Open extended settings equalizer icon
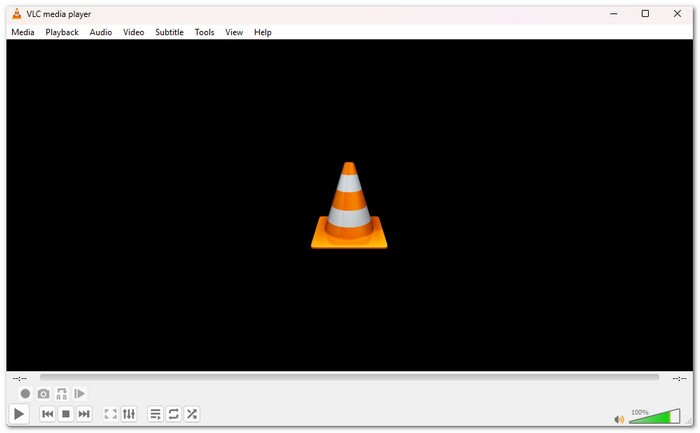 (129, 414)
